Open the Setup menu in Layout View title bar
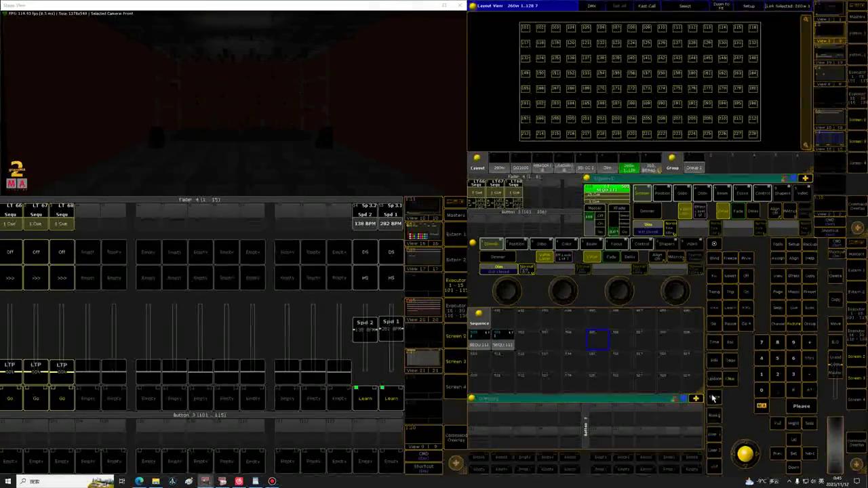Screen dimensions: 868x488 coord(749,6)
